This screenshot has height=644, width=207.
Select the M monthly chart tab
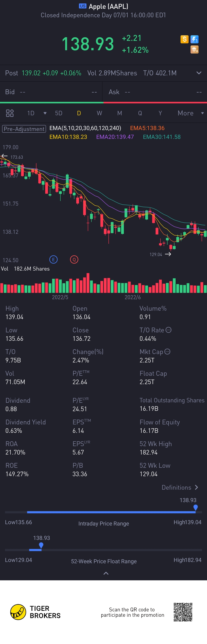pos(119,113)
